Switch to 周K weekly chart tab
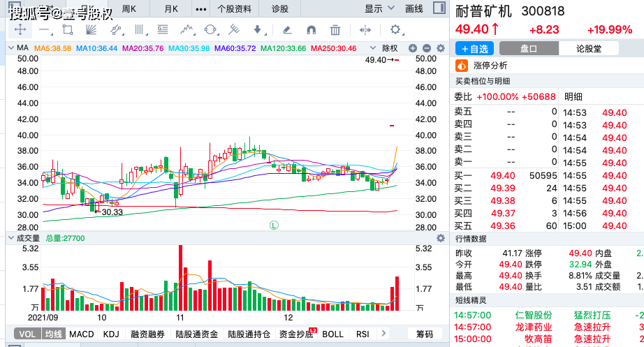The height and width of the screenshot is (347, 644). tap(129, 8)
